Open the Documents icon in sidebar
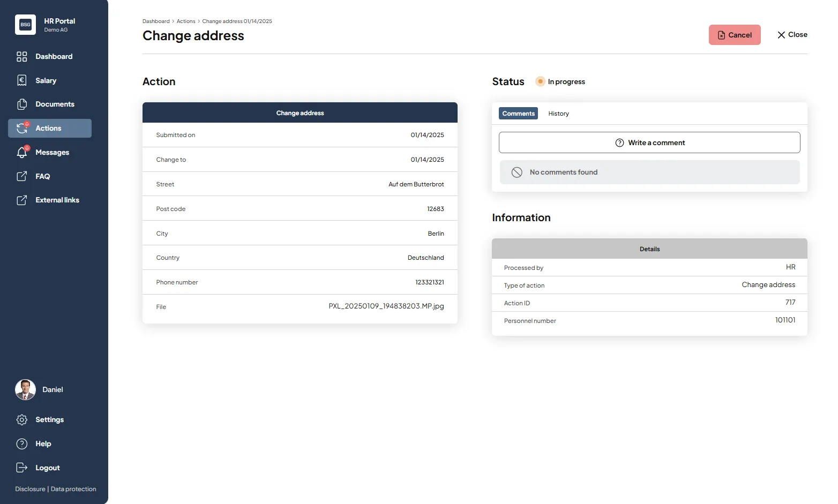 (22, 104)
